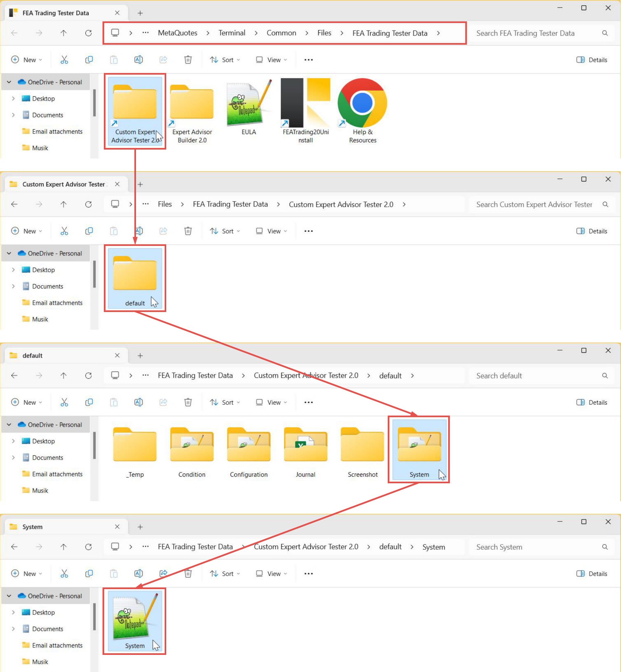
Task: Open the System folder in default window
Action: click(x=419, y=450)
